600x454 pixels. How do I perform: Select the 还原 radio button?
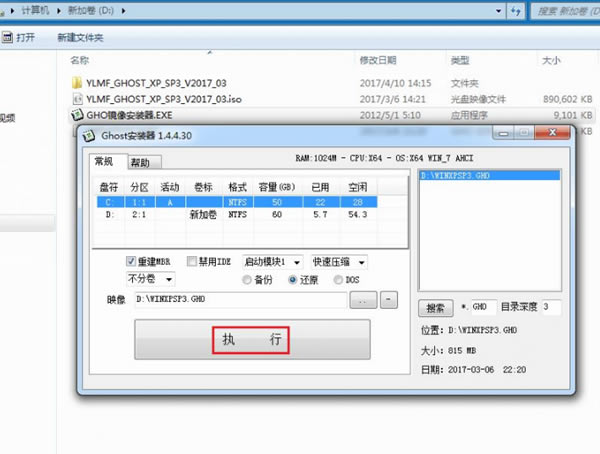click(x=293, y=280)
